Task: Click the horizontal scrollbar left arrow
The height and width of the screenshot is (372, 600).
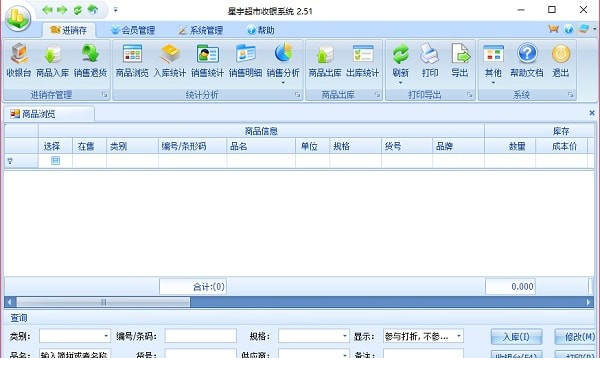Action: point(10,302)
